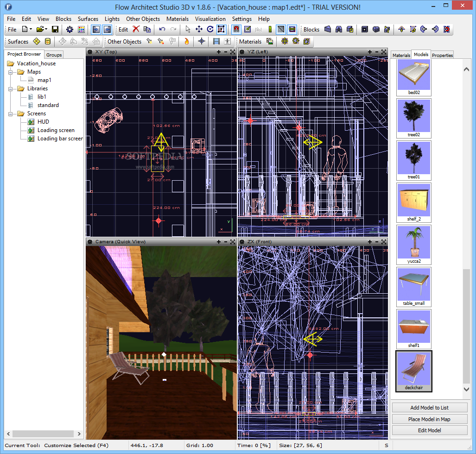The image size is (476, 454).
Task: Click the texture move icon in Materials toolbar
Action: point(285,41)
